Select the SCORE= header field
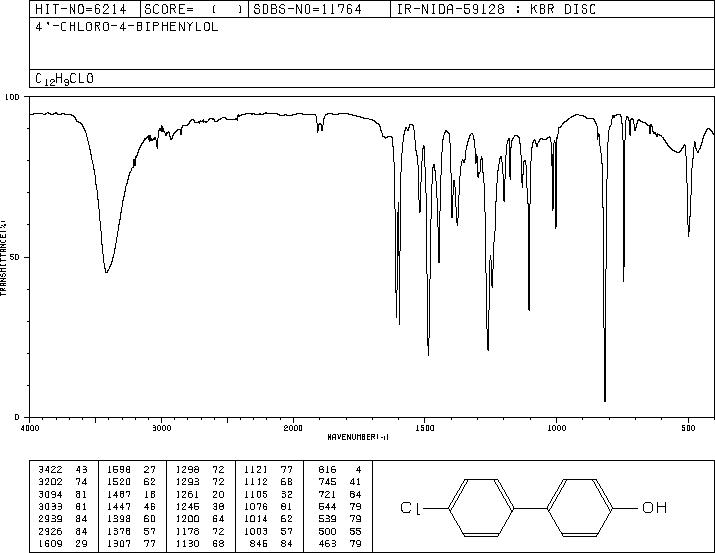Image resolution: width=715 pixels, height=553 pixels. click(194, 9)
